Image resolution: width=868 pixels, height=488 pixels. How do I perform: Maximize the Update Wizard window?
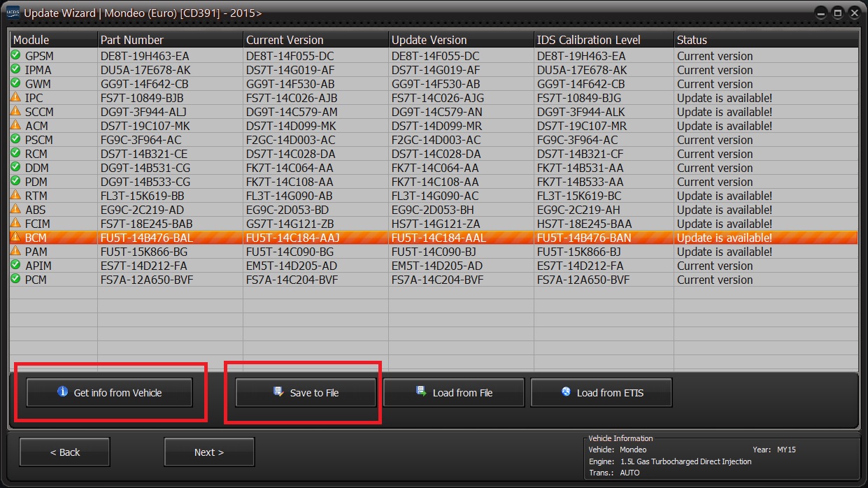coord(837,13)
